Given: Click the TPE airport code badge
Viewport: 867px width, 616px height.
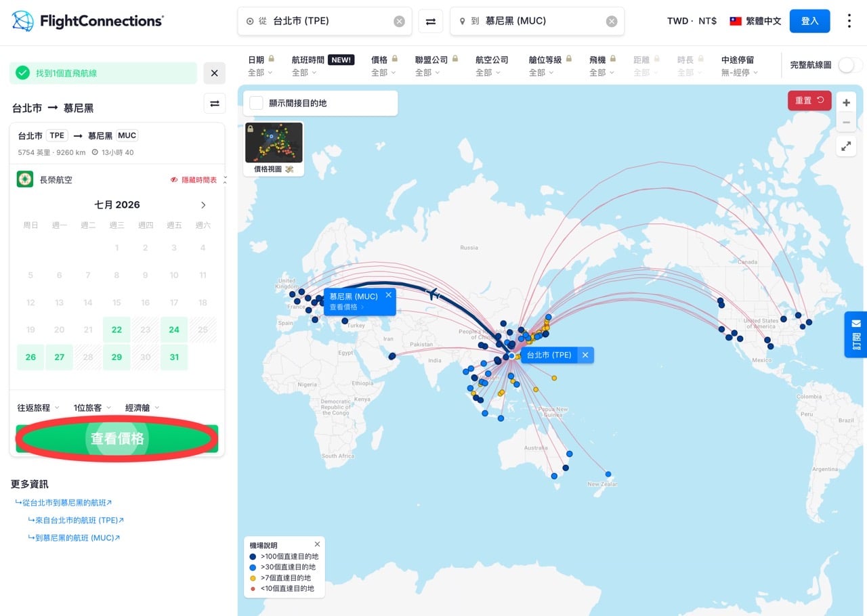Looking at the screenshot, I should pos(57,135).
